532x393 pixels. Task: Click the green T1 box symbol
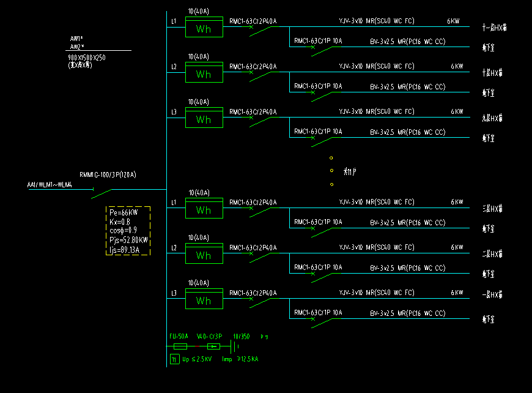click(x=174, y=359)
